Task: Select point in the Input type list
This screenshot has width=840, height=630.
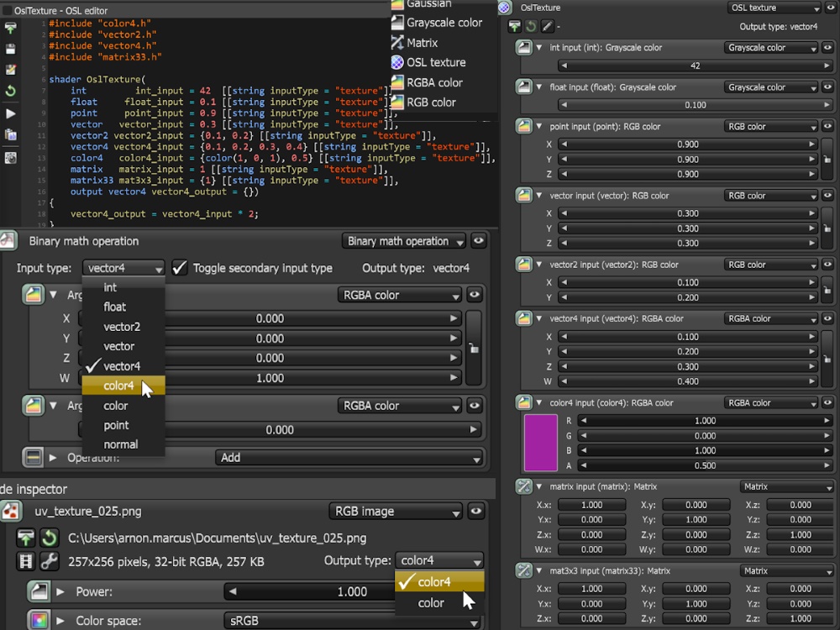Action: point(123,425)
